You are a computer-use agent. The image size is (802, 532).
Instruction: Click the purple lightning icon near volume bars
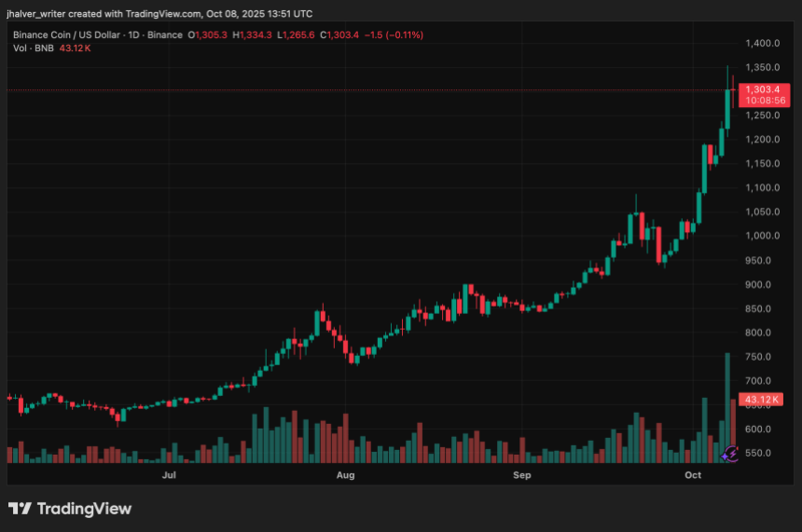[x=730, y=454]
